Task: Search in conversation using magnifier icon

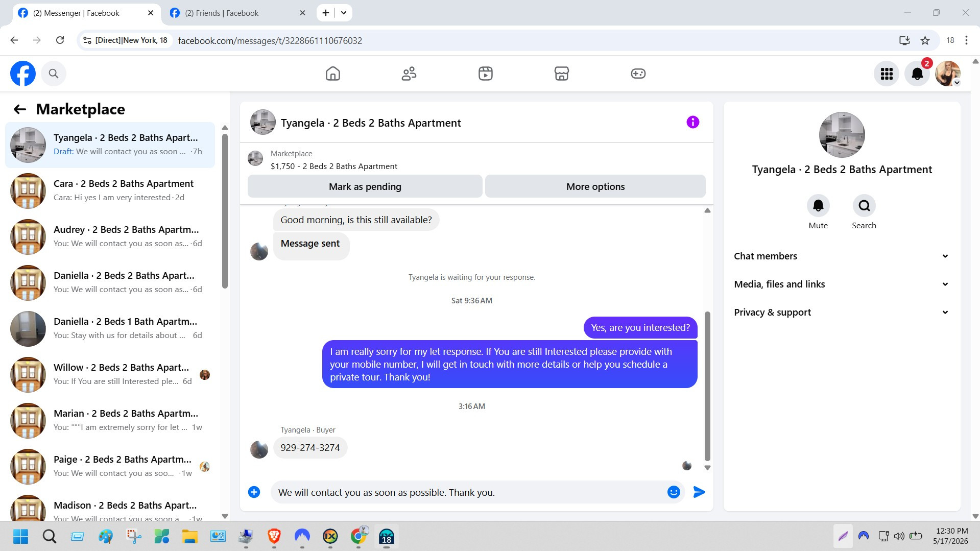Action: pos(864,206)
